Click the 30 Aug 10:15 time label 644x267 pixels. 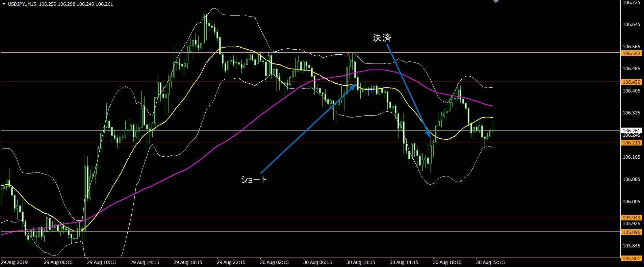click(x=361, y=262)
